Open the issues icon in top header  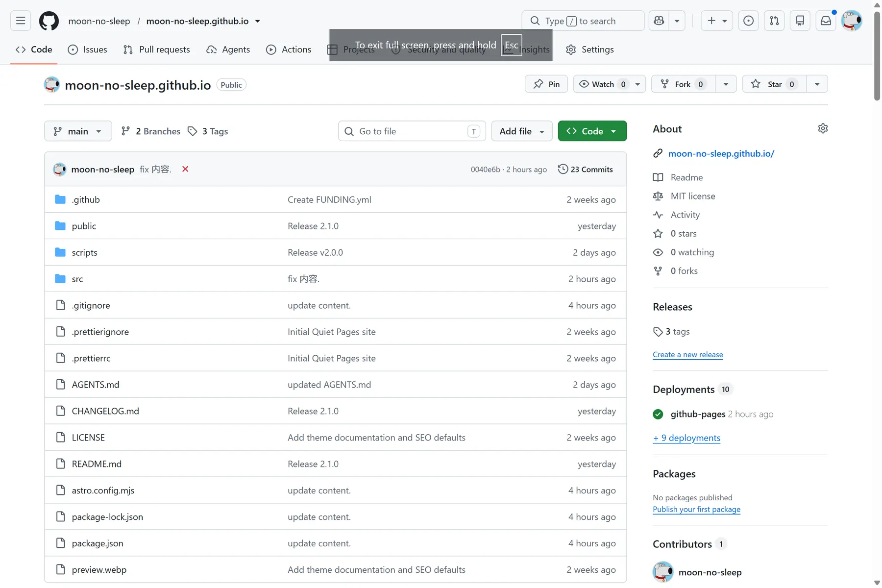(748, 21)
